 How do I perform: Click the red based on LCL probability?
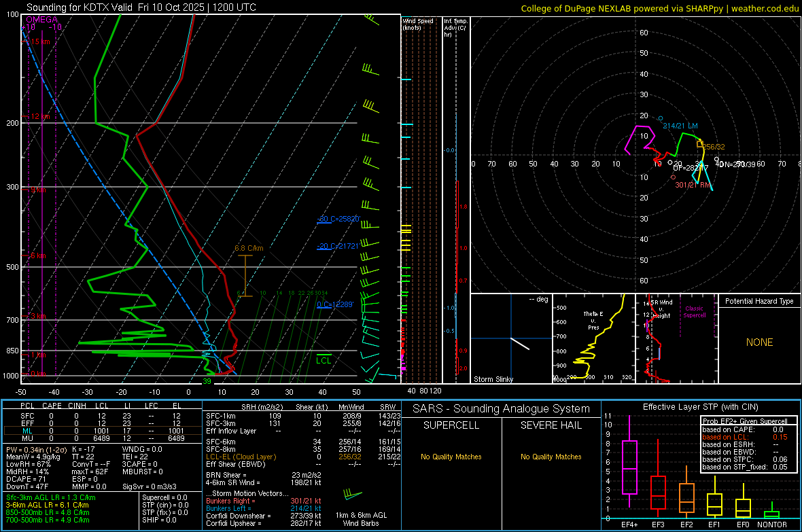click(745, 437)
